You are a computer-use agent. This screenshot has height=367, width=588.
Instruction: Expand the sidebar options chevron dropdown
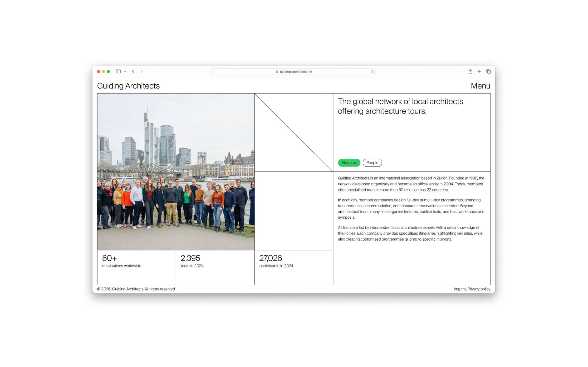(125, 72)
